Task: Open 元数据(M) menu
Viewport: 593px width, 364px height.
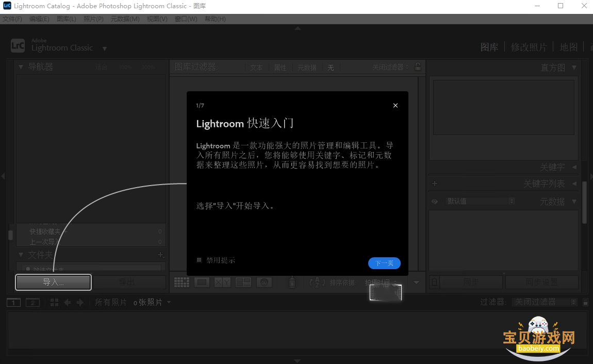Action: point(125,19)
